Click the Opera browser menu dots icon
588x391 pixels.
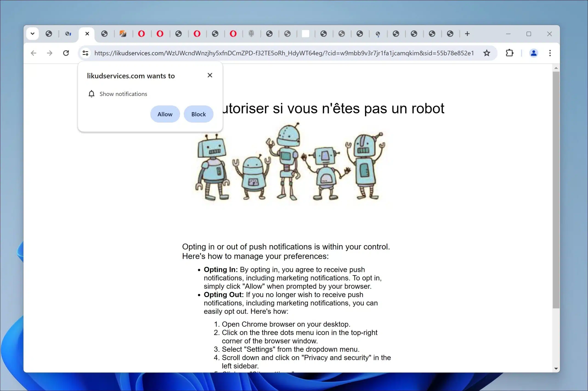550,53
